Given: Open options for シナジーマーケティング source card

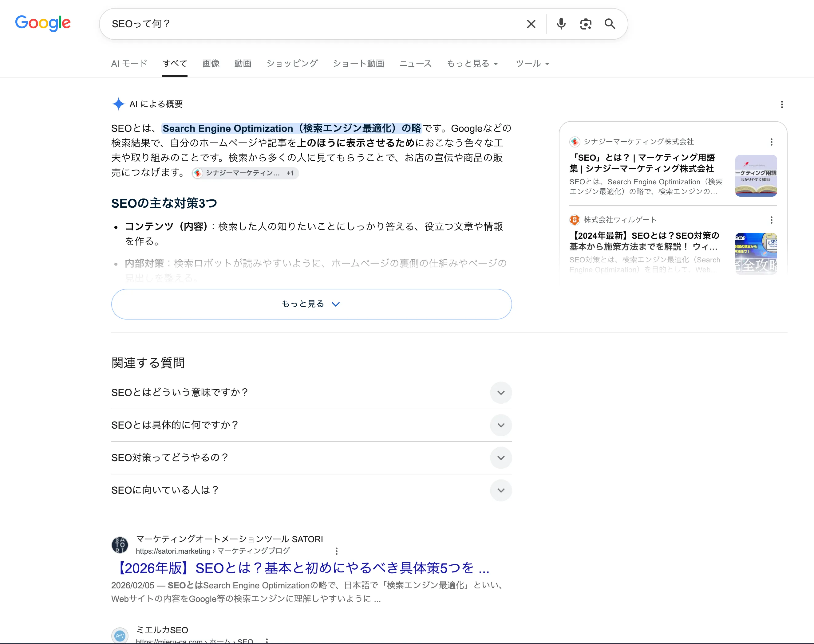Looking at the screenshot, I should tap(771, 142).
